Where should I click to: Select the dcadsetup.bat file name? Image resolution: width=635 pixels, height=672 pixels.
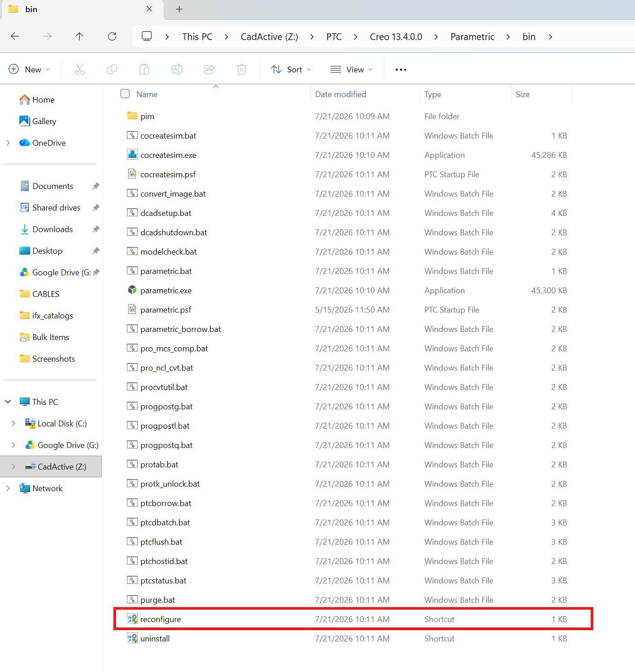coord(166,213)
